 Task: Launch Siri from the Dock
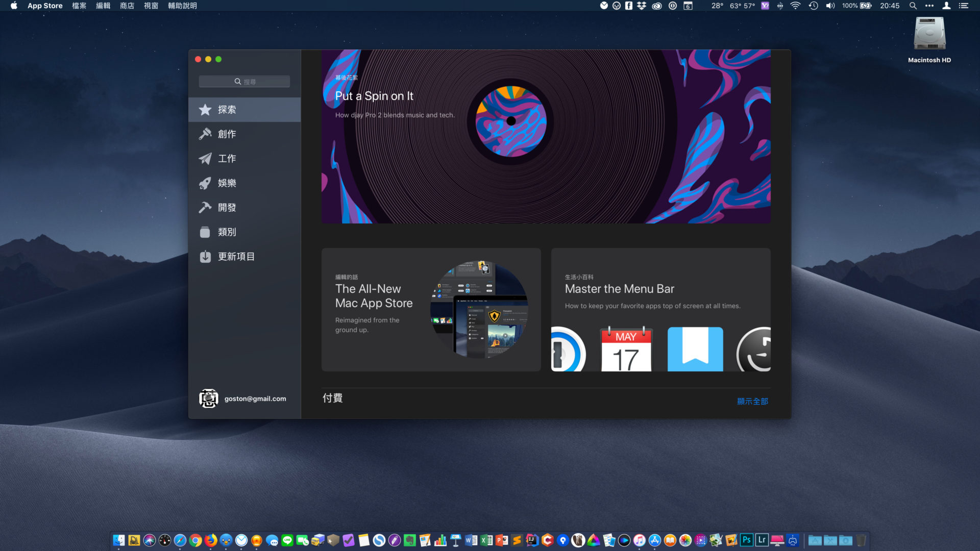click(150, 540)
